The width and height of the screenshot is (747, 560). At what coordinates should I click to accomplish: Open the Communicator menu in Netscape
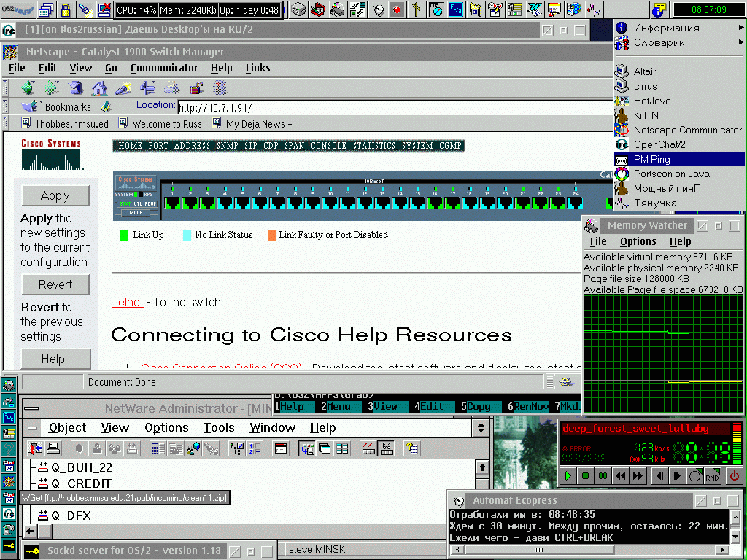(164, 68)
